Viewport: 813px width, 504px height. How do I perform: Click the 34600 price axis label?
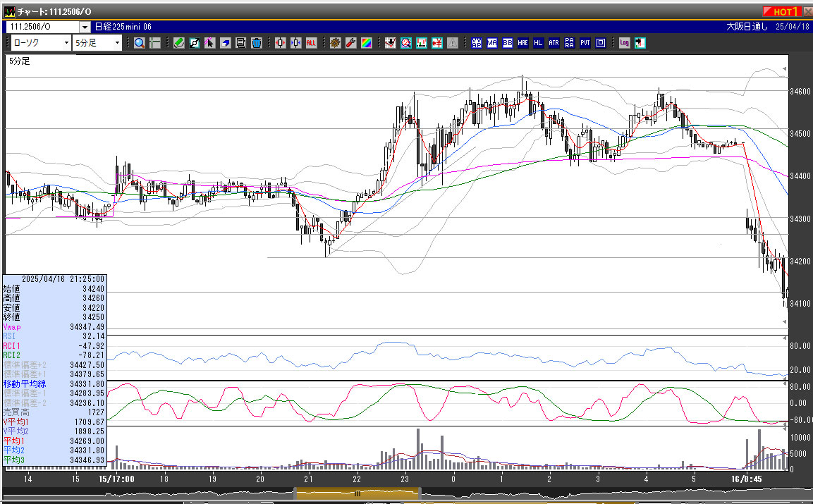[800, 91]
